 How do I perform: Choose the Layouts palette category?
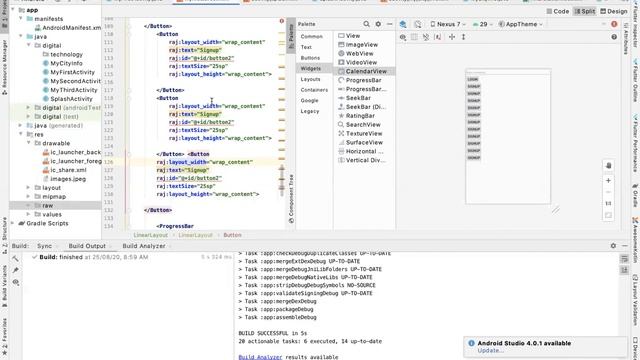pos(310,79)
